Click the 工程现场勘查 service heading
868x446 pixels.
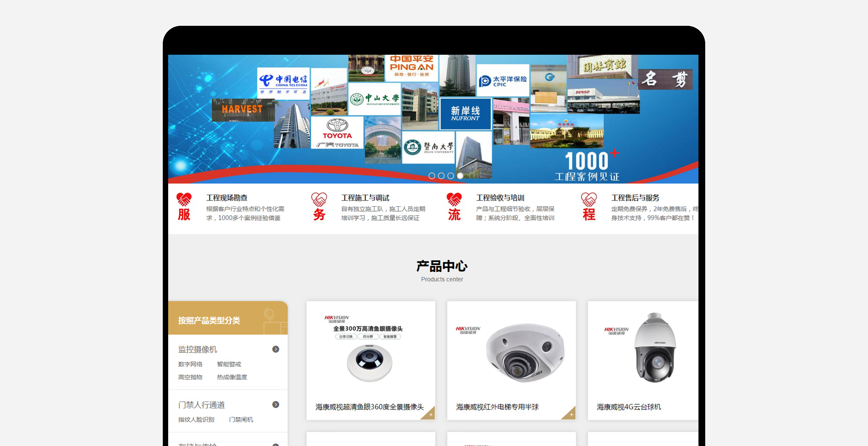click(x=227, y=198)
